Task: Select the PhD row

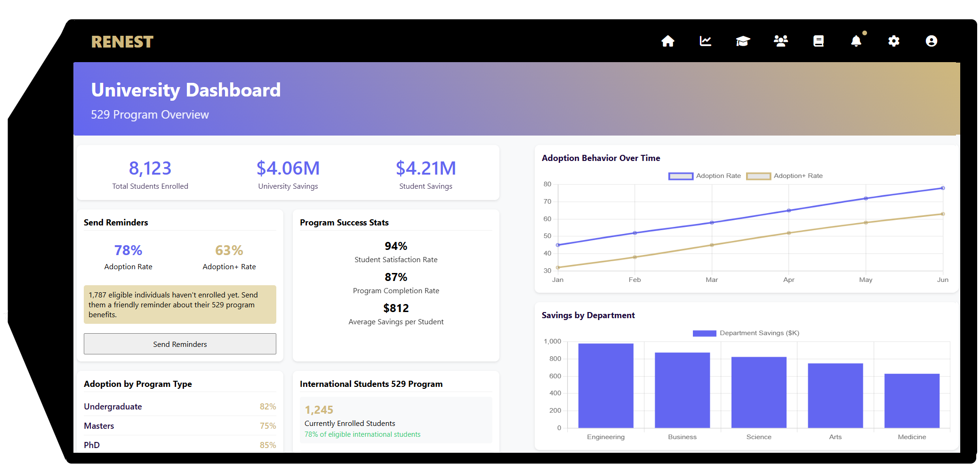Action: (180, 445)
